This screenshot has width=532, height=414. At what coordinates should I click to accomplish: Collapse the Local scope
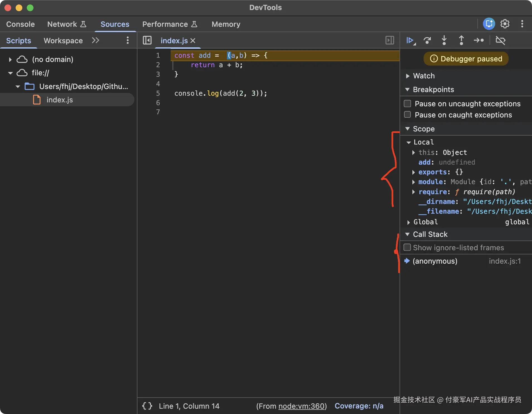click(x=408, y=143)
